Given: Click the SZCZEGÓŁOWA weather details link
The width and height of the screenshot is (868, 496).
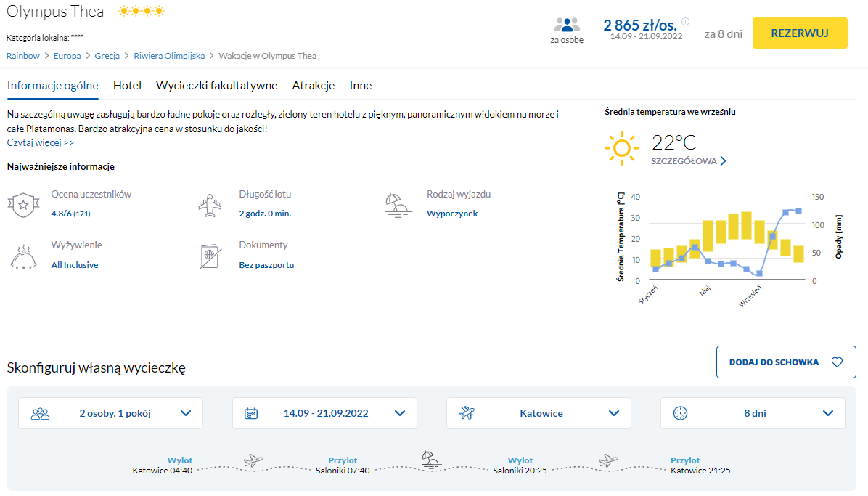Looking at the screenshot, I should pyautogui.click(x=689, y=161).
